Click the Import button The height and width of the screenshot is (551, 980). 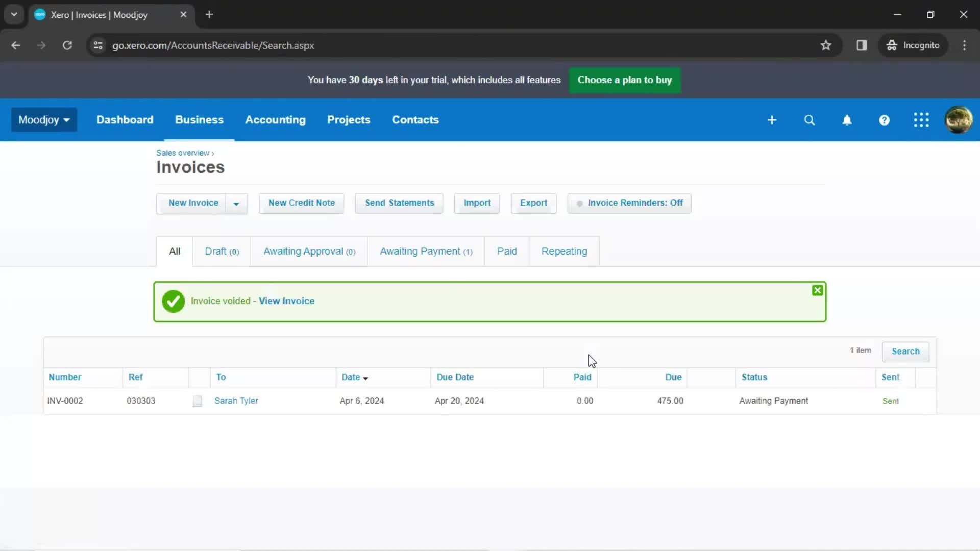click(x=477, y=203)
